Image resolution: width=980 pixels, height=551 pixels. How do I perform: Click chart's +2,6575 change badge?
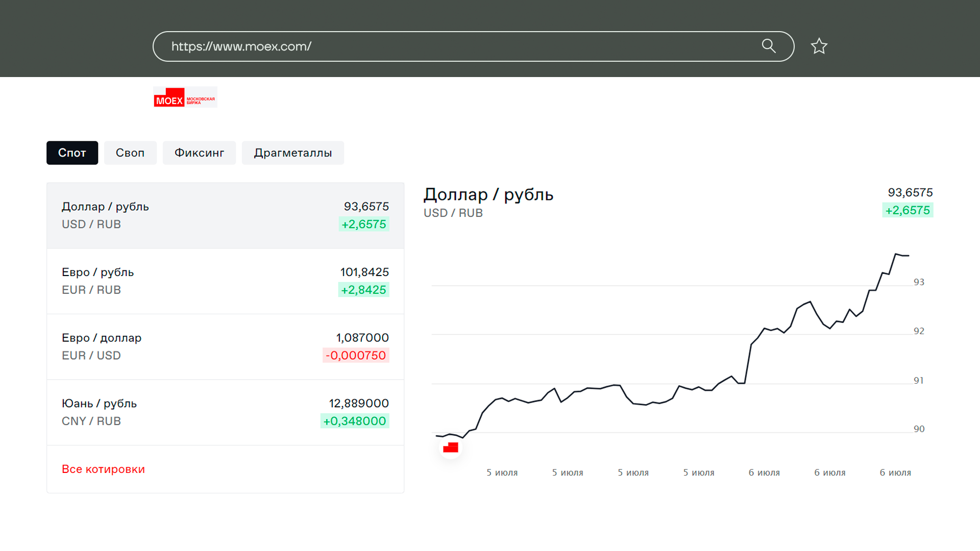pyautogui.click(x=908, y=210)
